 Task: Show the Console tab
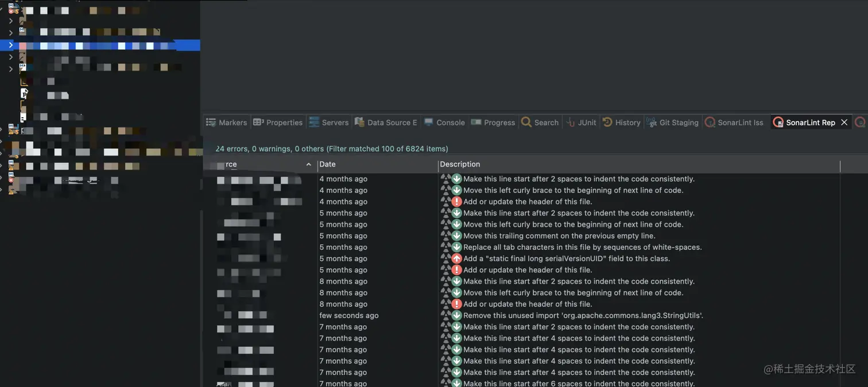444,122
